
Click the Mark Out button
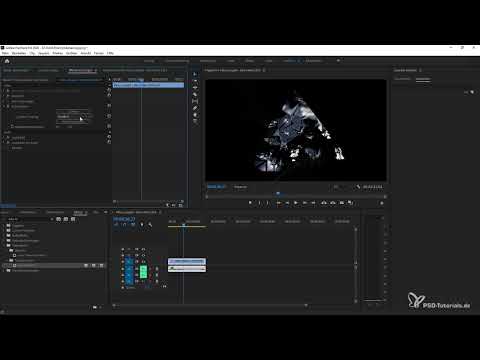pyautogui.click(x=267, y=203)
